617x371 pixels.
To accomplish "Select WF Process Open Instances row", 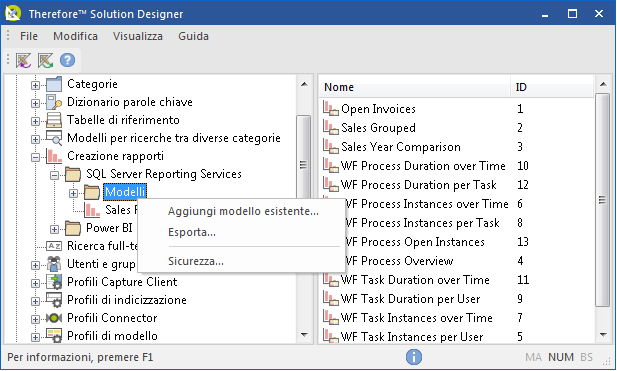I will click(415, 242).
